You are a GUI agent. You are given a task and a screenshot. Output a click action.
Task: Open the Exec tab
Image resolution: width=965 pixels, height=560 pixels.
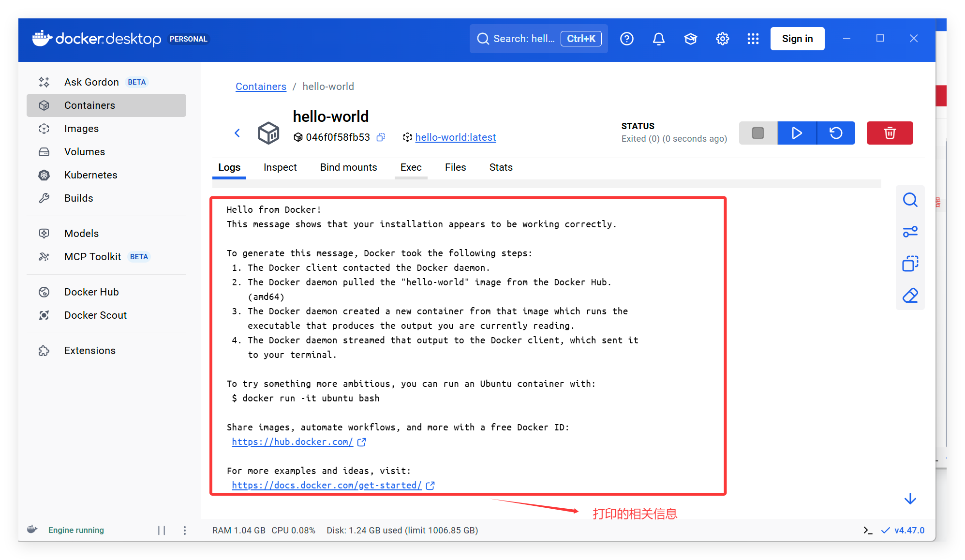tap(411, 167)
